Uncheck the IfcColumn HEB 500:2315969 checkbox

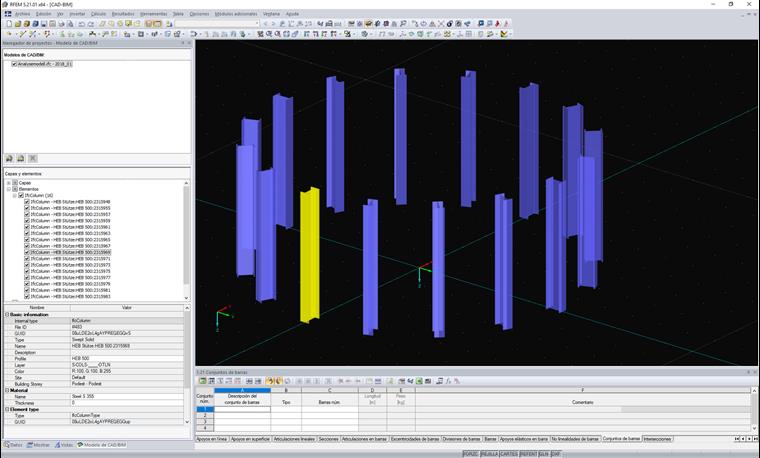[27, 252]
